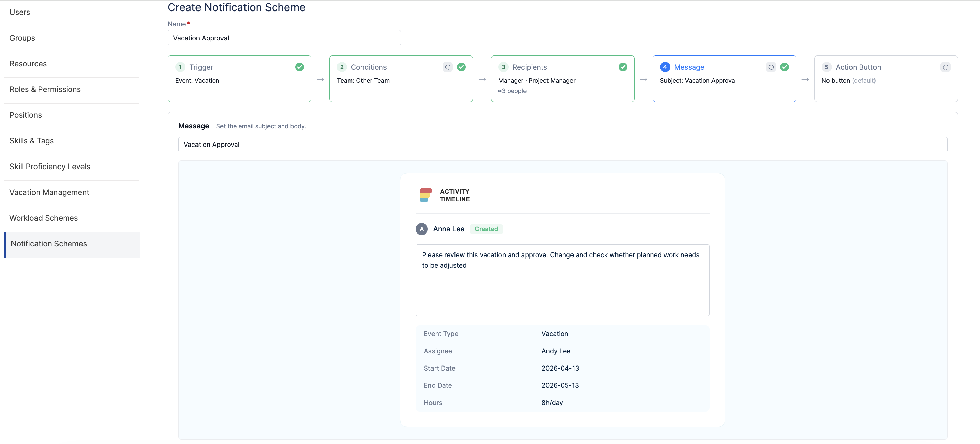This screenshot has width=980, height=444.
Task: Click the '≈3 people' text in Recipients
Action: pos(512,91)
